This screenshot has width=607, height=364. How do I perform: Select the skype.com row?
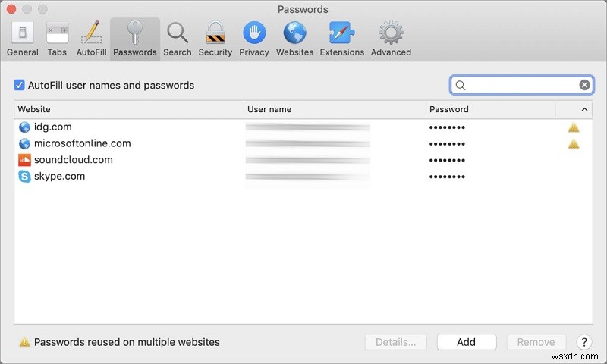click(x=303, y=177)
